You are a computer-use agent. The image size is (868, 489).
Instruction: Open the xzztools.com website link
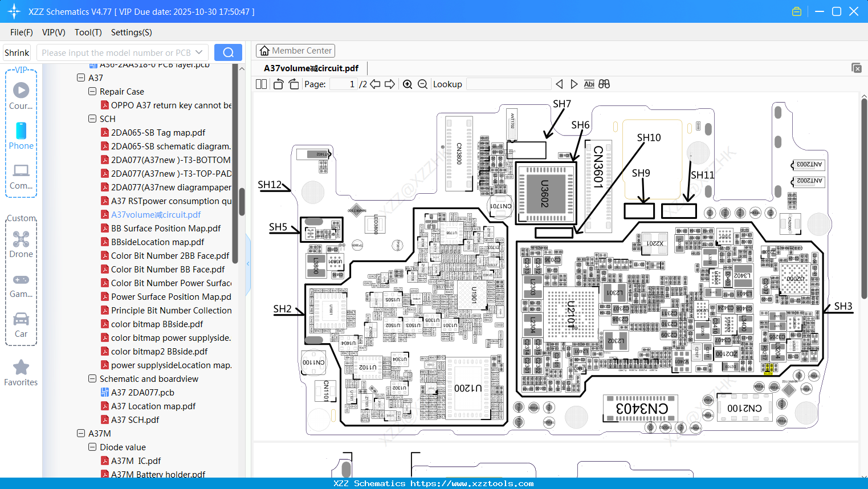(472, 483)
